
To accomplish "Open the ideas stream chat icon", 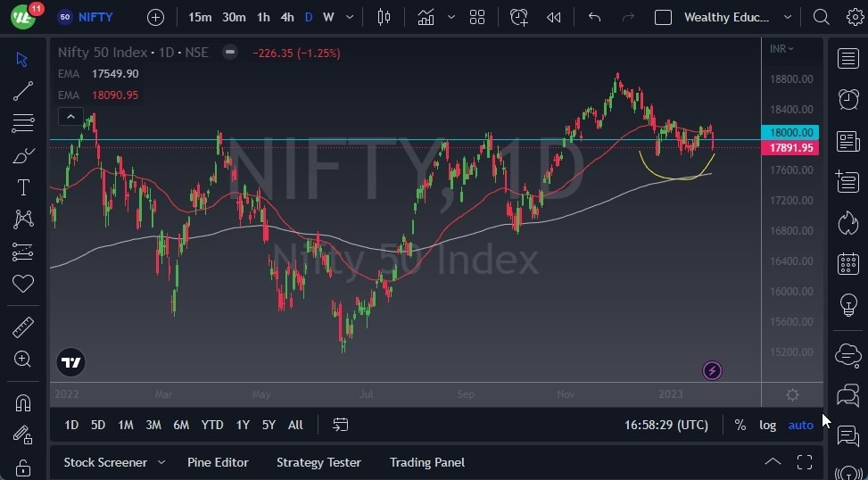I will click(848, 436).
